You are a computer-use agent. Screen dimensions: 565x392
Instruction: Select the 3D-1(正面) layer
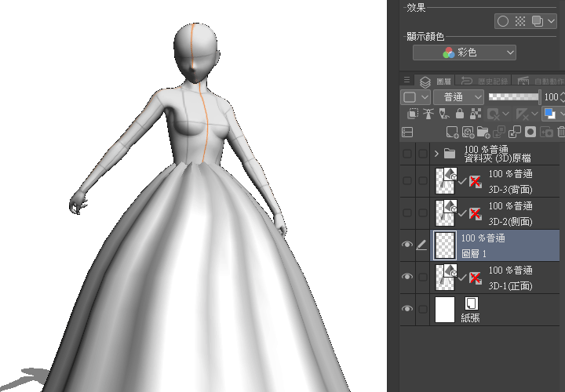coord(510,276)
